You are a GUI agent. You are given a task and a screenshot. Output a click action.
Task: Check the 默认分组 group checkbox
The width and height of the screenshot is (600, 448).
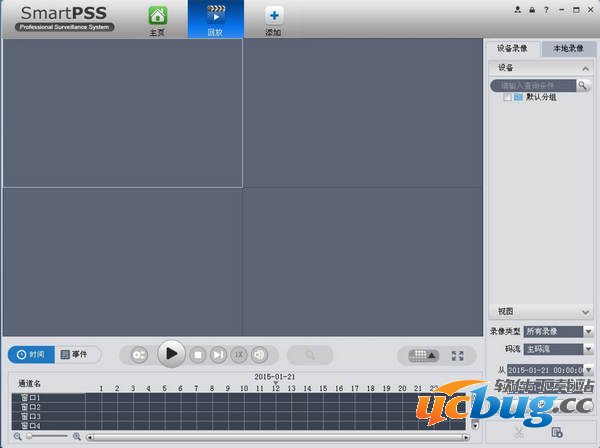point(508,98)
